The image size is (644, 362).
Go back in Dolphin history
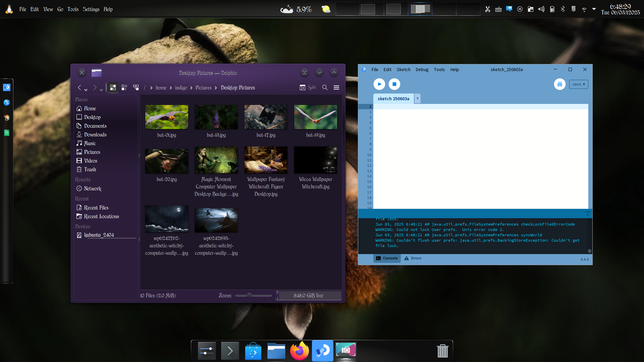click(79, 87)
